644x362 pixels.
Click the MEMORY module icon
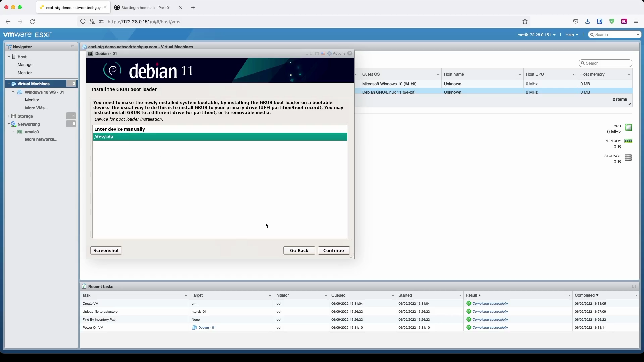click(x=628, y=141)
